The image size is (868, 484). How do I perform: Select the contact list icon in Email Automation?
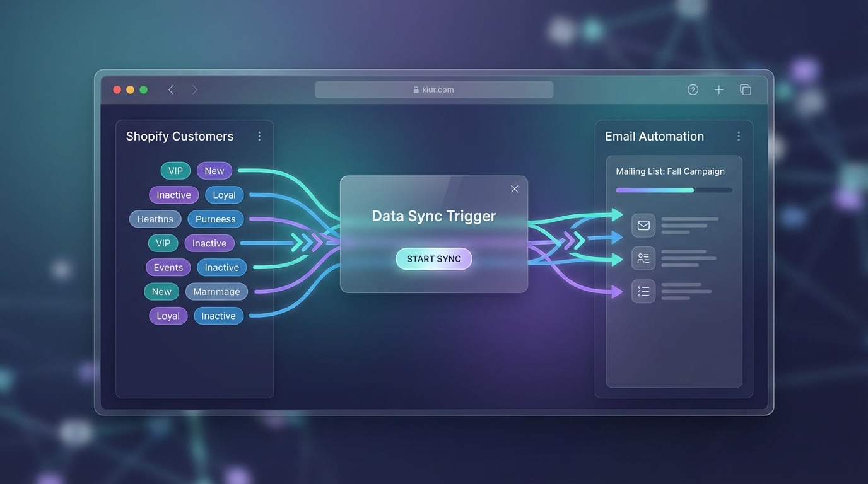pyautogui.click(x=643, y=258)
